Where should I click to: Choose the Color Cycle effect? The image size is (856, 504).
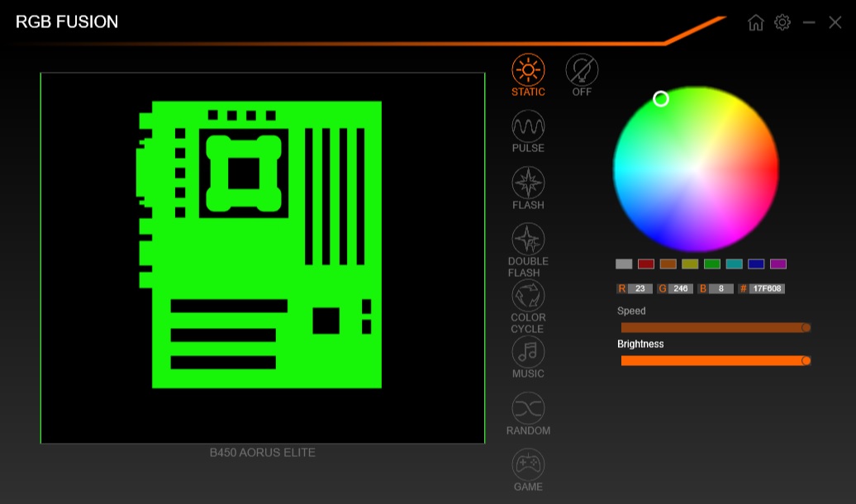pyautogui.click(x=527, y=296)
